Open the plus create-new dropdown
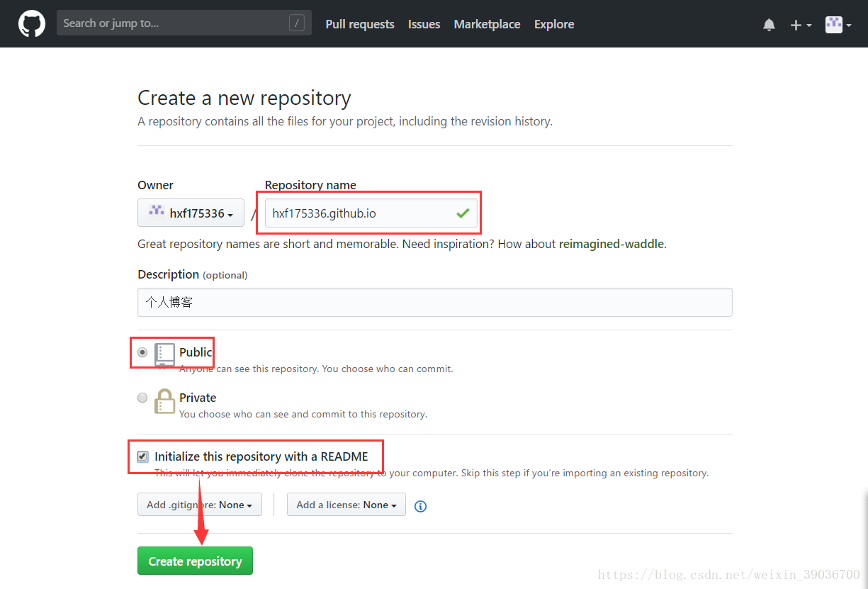Image resolution: width=868 pixels, height=589 pixels. coord(801,25)
